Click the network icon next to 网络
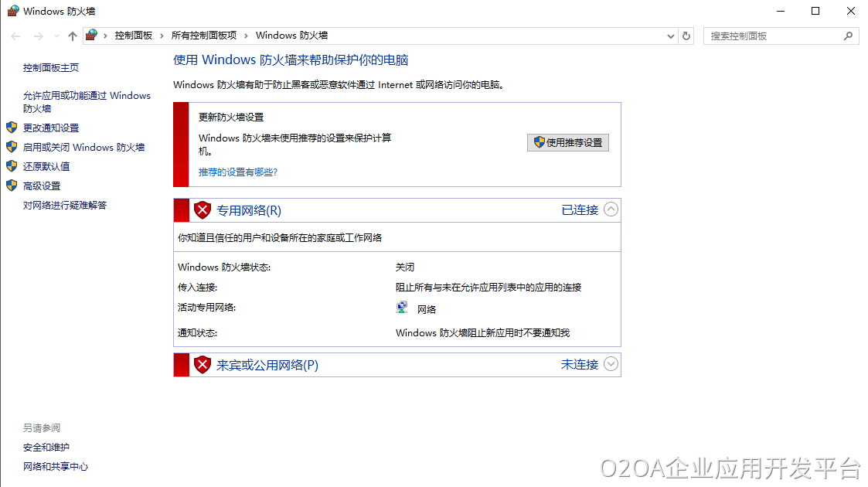The height and width of the screenshot is (487, 868). (402, 308)
